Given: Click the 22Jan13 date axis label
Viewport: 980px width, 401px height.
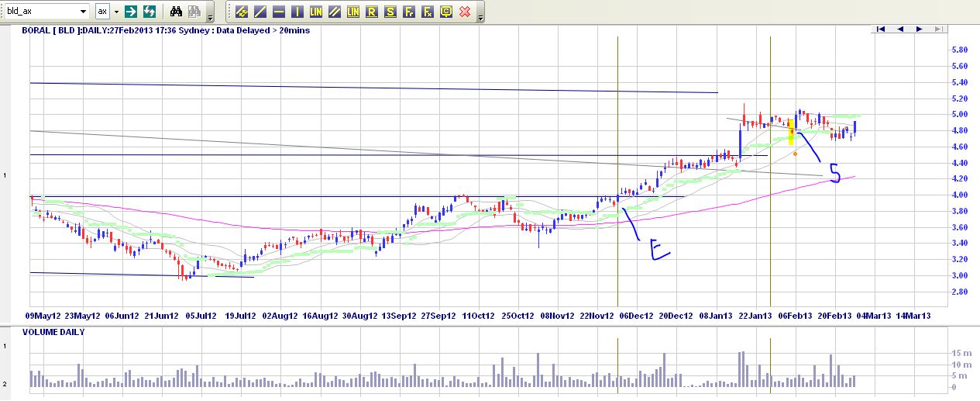Looking at the screenshot, I should point(755,316).
